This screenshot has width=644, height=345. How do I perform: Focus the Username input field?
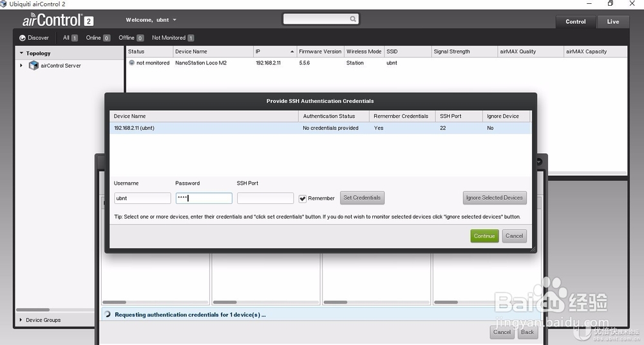pos(142,198)
